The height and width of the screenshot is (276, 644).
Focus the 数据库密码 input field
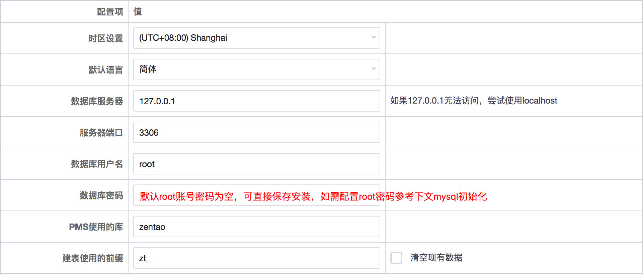tap(256, 195)
